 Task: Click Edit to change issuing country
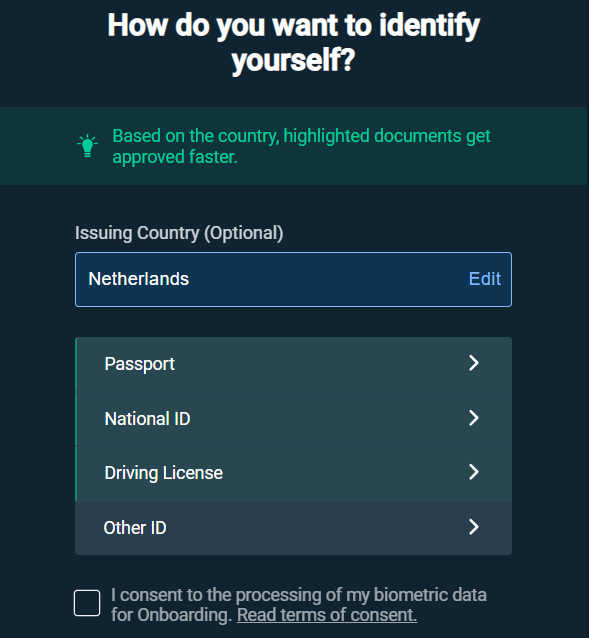484,279
